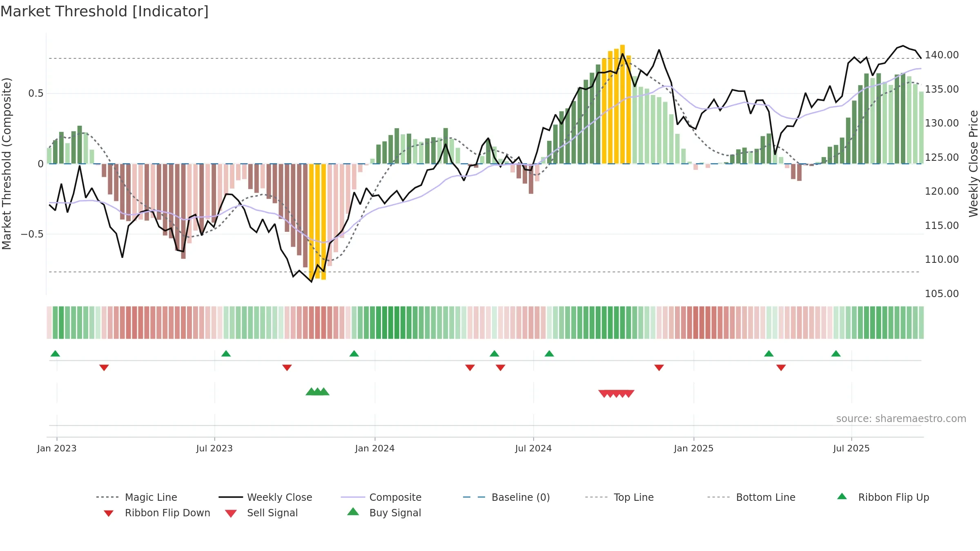This screenshot has height=551, width=980.
Task: Toggle the Top Line legend entry
Action: tap(619, 497)
